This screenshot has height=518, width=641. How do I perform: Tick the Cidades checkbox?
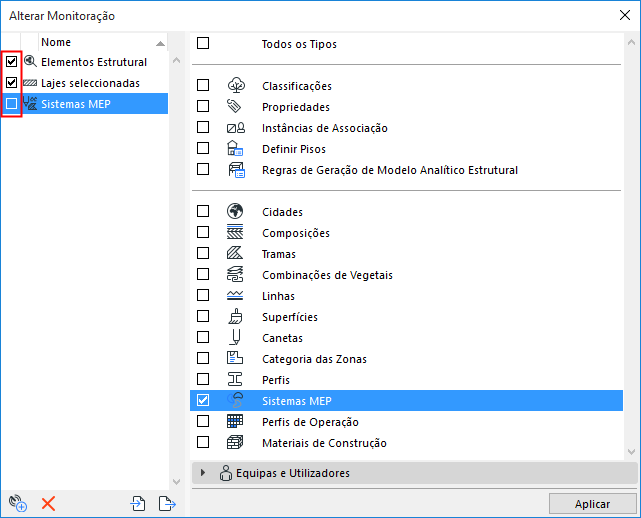point(203,211)
